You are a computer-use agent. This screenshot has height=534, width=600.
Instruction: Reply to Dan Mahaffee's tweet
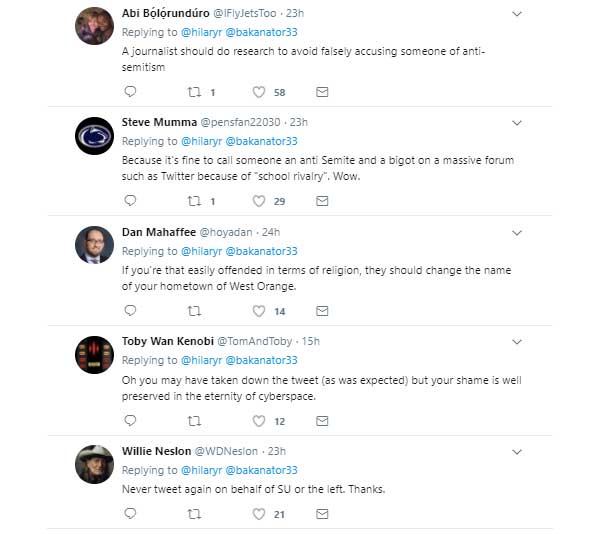pyautogui.click(x=130, y=311)
